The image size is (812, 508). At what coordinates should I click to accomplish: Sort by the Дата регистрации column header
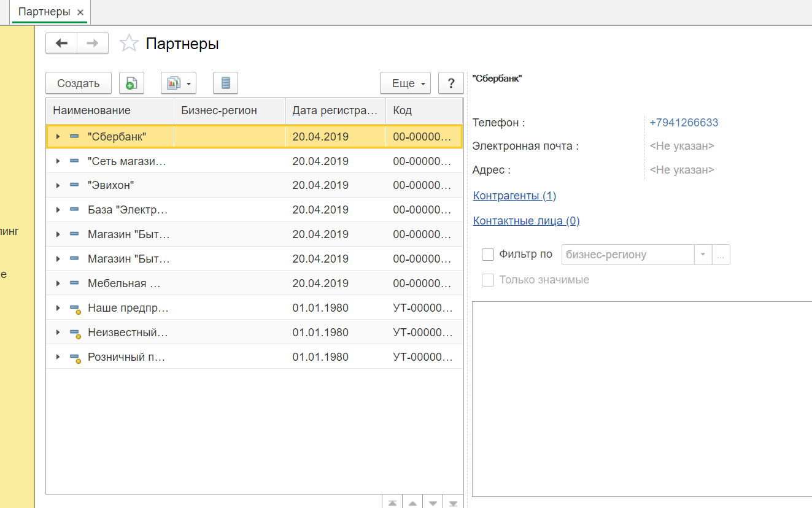335,110
